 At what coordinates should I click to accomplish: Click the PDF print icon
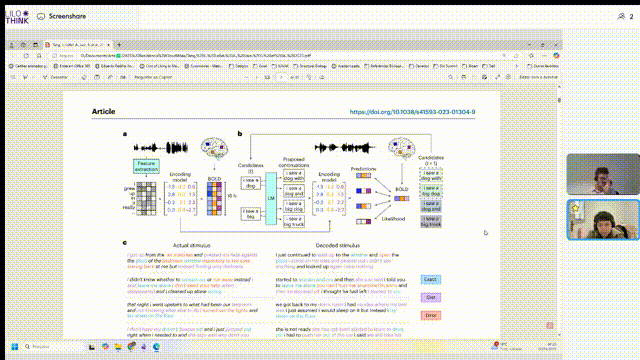point(464,77)
